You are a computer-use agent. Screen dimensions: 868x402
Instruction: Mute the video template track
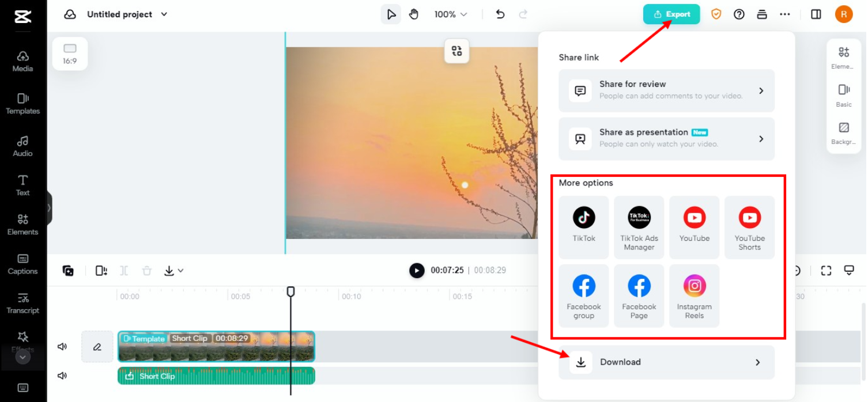[62, 347]
